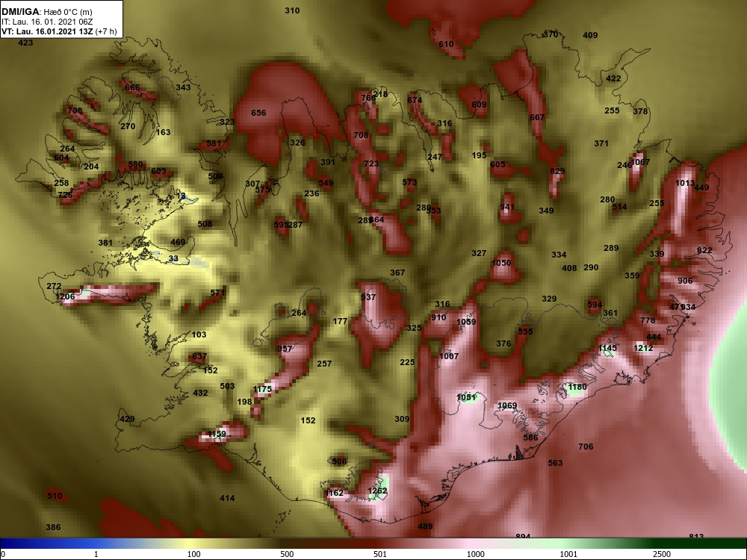747x560 pixels.
Task: Click the map value 378
Action: click(x=640, y=111)
